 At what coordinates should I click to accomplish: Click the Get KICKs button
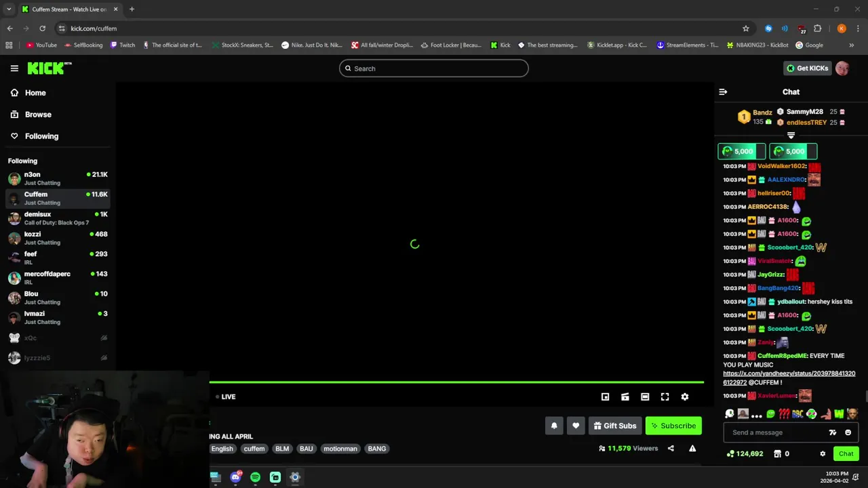point(807,68)
